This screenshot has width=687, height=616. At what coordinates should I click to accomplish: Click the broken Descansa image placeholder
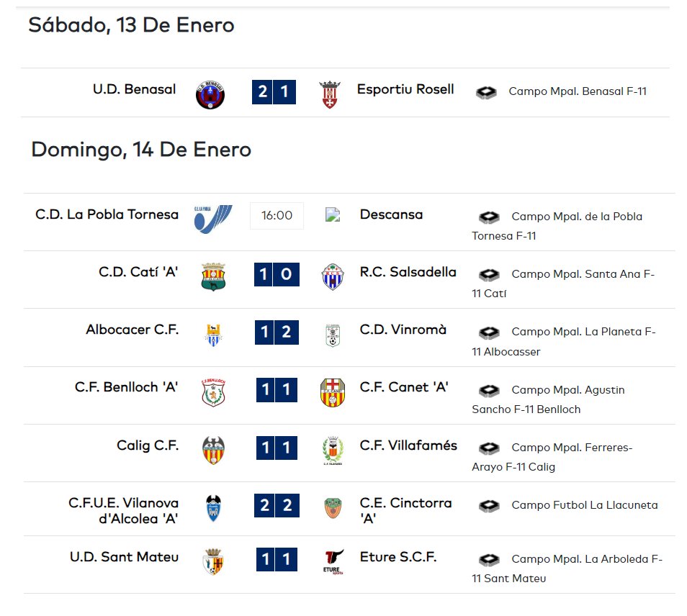(333, 214)
